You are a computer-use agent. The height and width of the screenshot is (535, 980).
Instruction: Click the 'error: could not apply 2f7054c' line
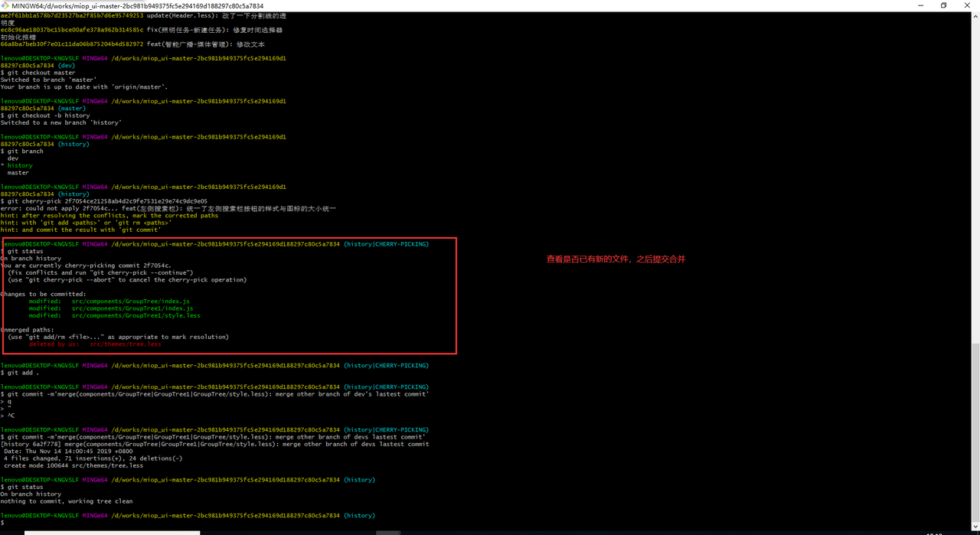click(168, 208)
